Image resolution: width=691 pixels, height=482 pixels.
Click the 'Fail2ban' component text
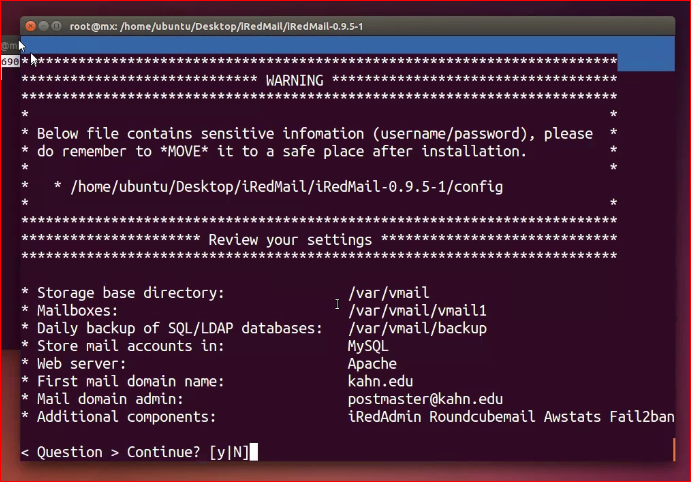point(642,417)
